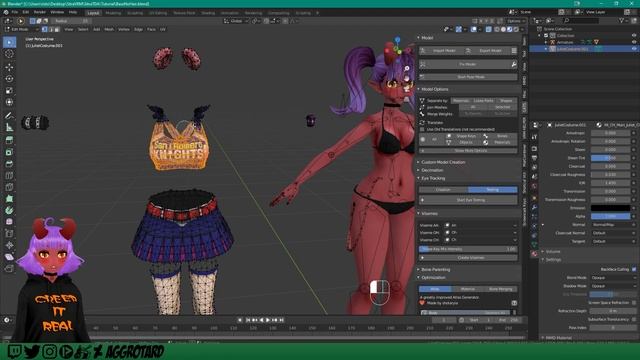This screenshot has height=360, width=640.
Task: Click the Start Pose Mode button
Action: pyautogui.click(x=468, y=77)
